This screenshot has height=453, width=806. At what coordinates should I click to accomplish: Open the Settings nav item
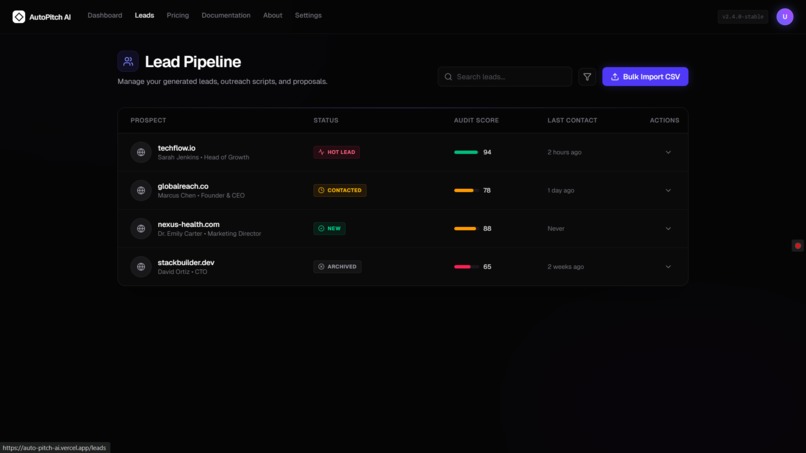click(x=308, y=15)
